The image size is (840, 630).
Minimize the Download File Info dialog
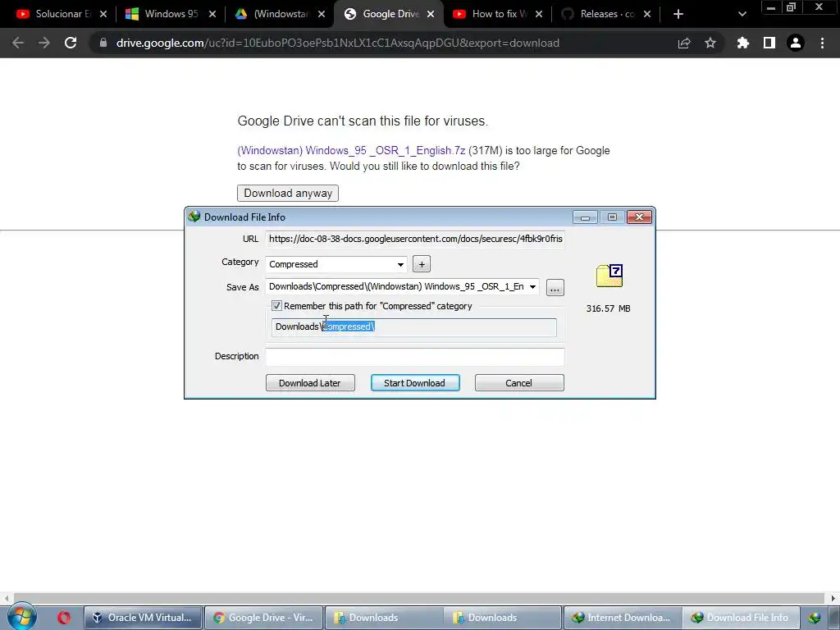tap(585, 217)
